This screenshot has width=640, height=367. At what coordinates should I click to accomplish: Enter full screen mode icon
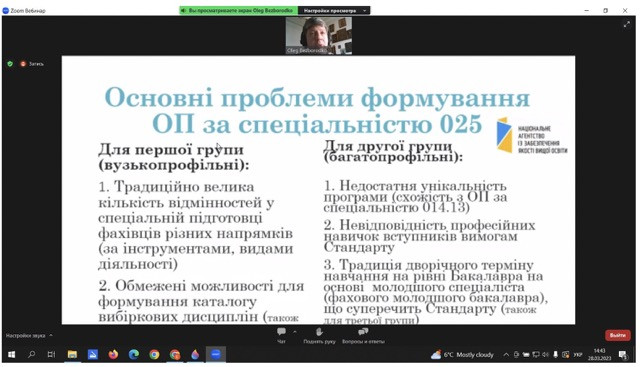(x=627, y=24)
